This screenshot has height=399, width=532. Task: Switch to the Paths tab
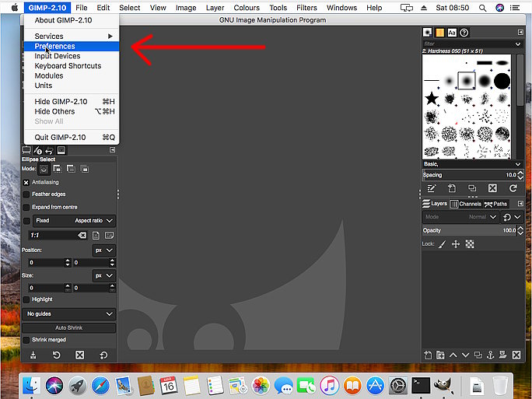pos(495,204)
